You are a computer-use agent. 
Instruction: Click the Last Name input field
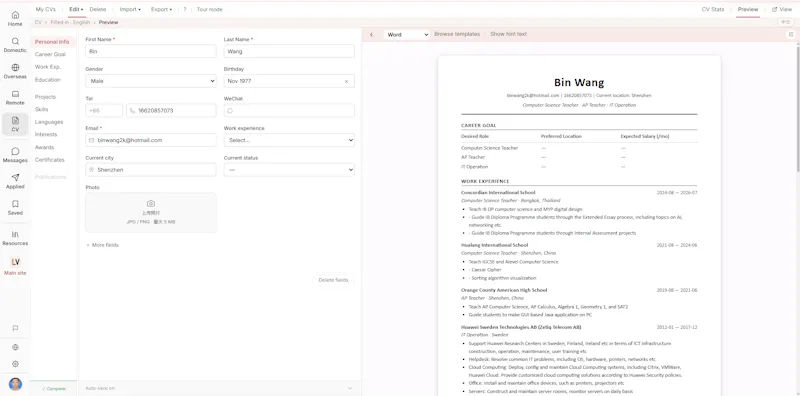[289, 52]
